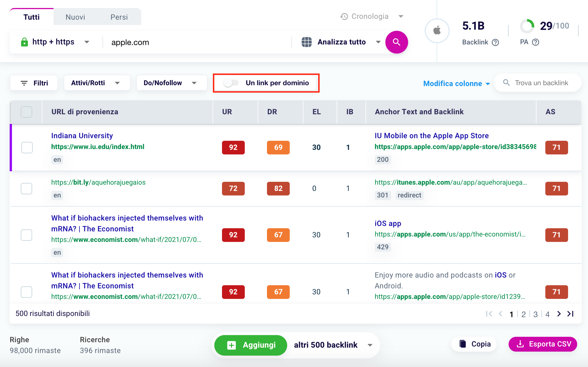Go to page 2

pyautogui.click(x=523, y=314)
